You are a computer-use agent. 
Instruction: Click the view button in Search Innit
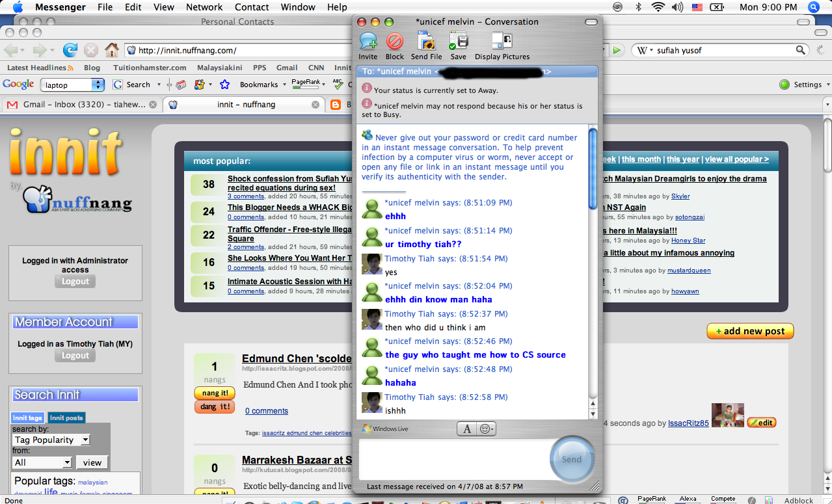[92, 462]
